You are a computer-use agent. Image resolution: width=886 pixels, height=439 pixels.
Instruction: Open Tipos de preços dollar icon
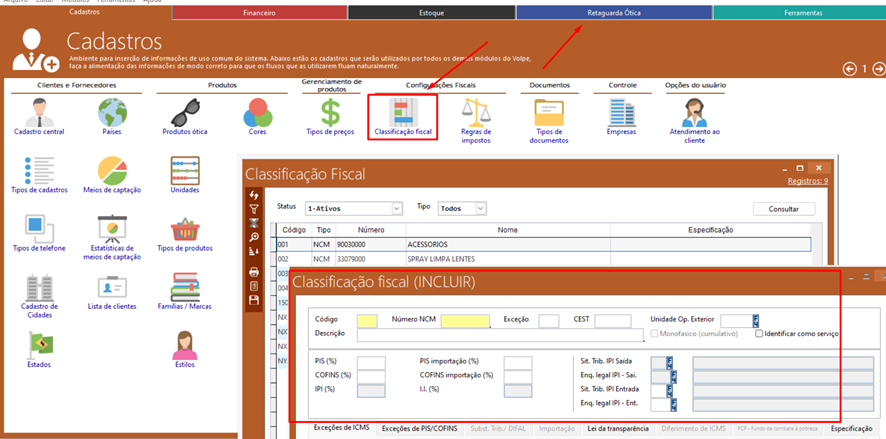330,112
